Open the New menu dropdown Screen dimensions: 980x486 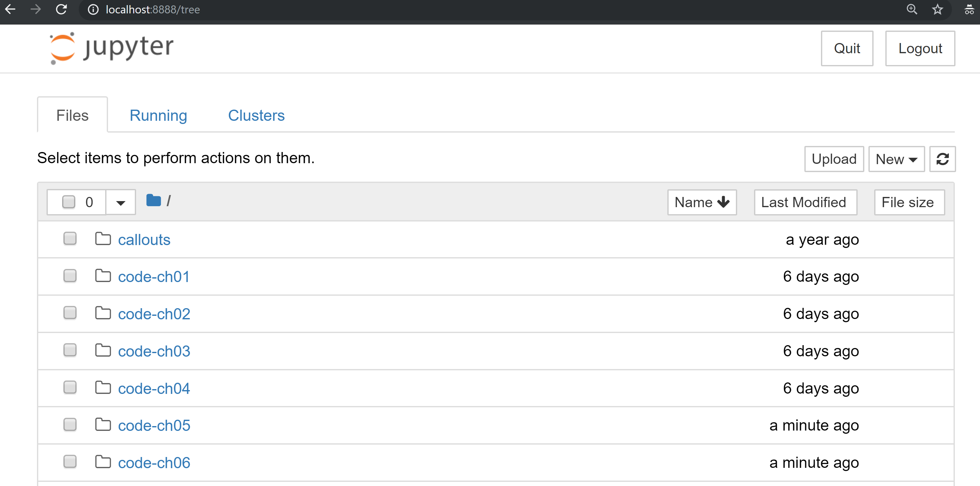click(896, 159)
